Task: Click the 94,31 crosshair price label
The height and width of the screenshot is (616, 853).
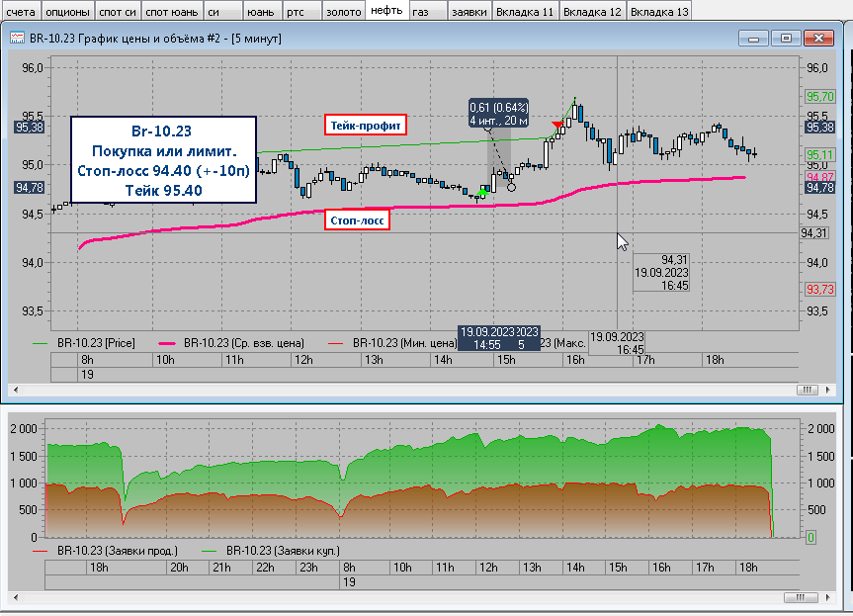Action: [x=814, y=233]
